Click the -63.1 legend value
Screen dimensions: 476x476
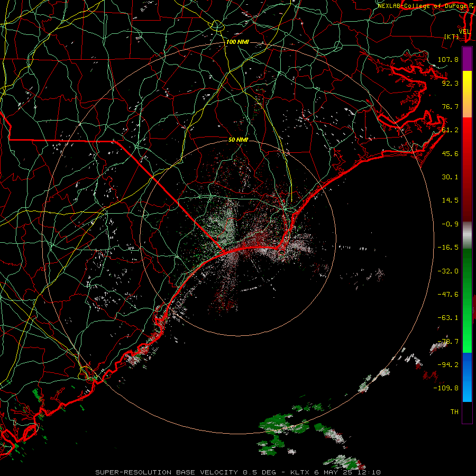point(448,318)
